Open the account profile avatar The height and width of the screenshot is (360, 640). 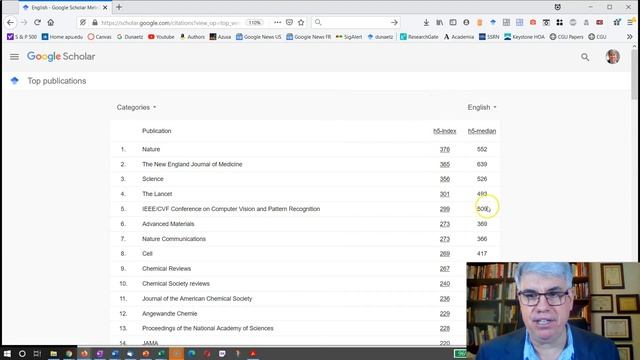click(x=612, y=57)
